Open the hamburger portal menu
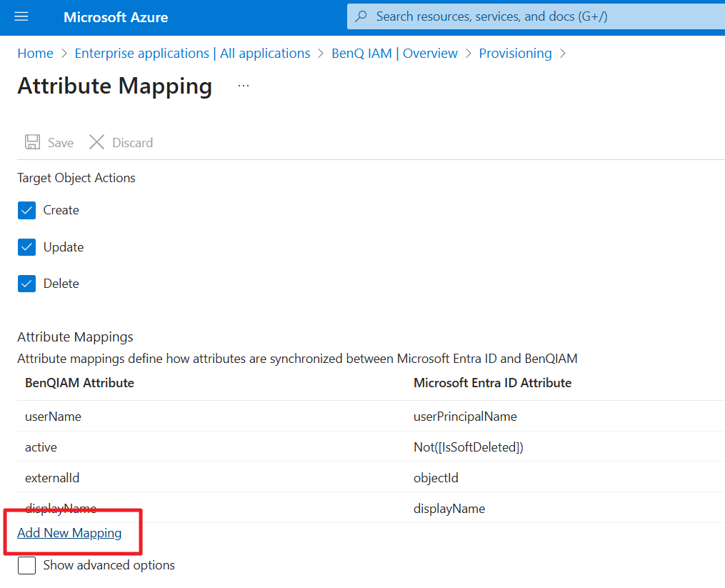Image resolution: width=725 pixels, height=588 pixels. pyautogui.click(x=21, y=17)
